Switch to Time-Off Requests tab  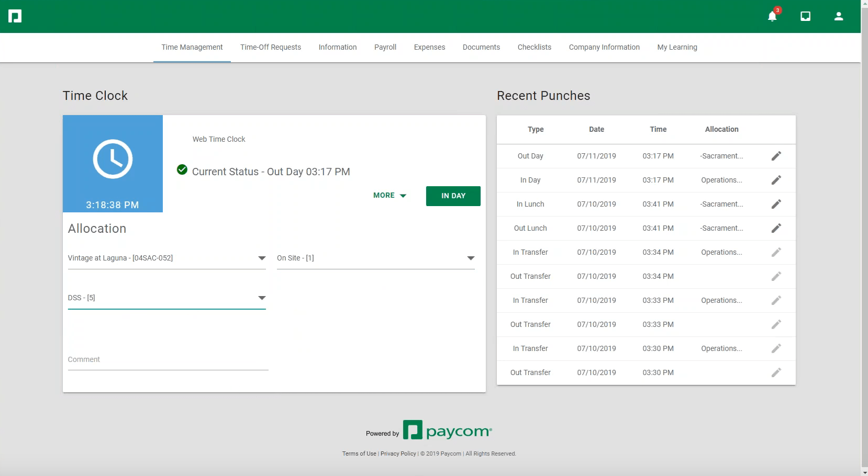pos(271,47)
